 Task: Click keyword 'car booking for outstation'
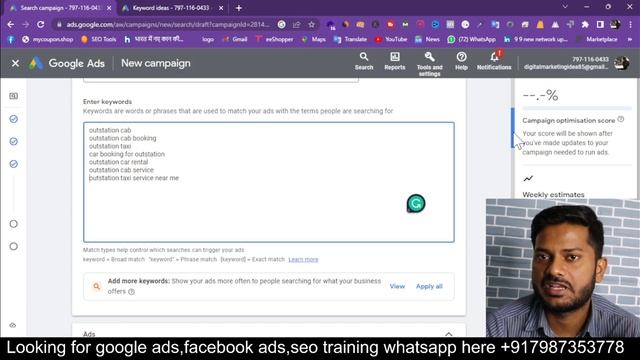(127, 154)
